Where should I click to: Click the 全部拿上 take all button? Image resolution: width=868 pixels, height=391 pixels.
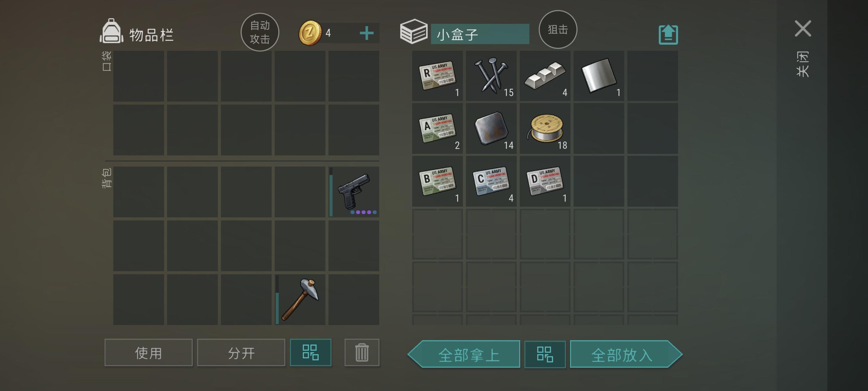click(464, 355)
